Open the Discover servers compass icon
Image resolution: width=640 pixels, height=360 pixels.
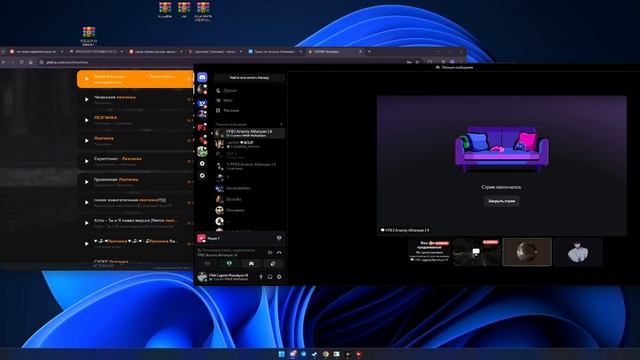(202, 176)
